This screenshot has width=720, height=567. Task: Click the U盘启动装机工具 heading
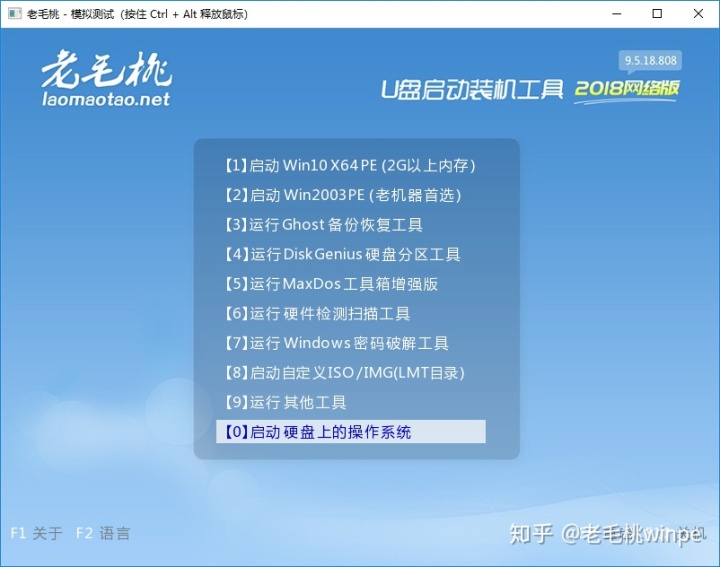[x=472, y=89]
